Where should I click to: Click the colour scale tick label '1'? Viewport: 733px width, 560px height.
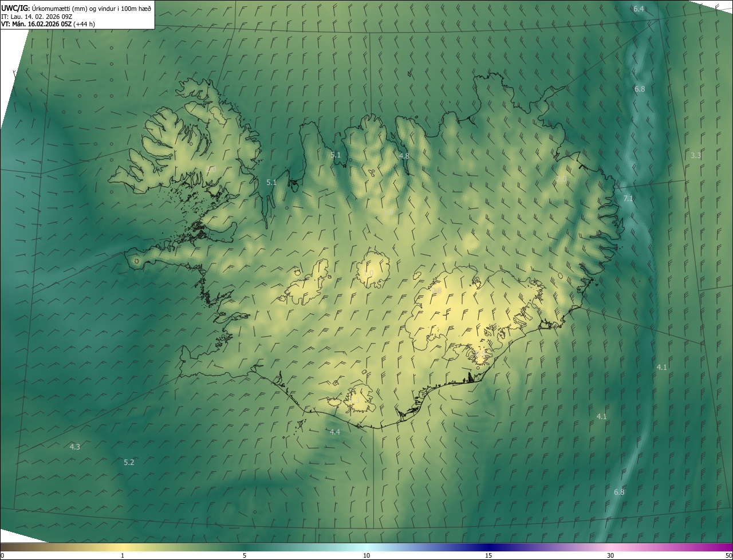[x=123, y=556]
